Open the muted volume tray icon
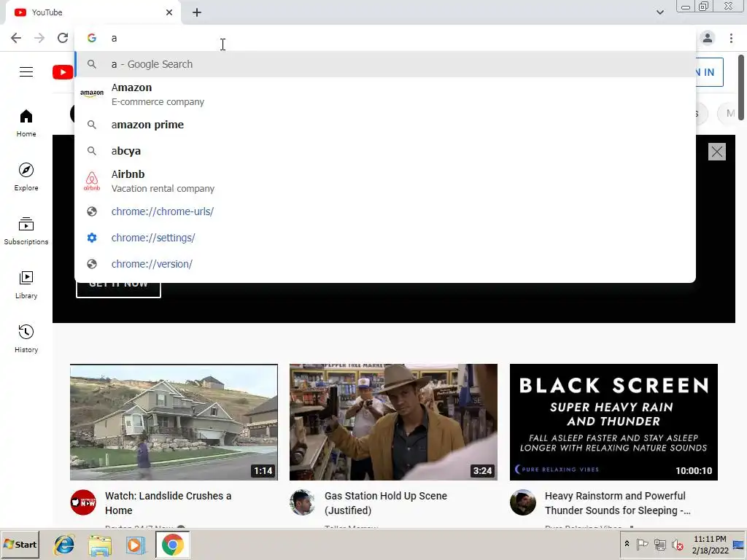The image size is (747, 560). click(677, 545)
